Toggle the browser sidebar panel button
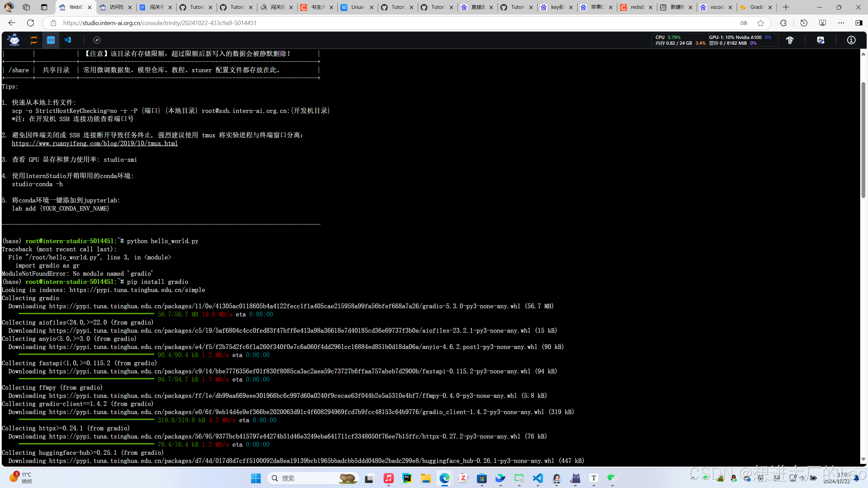The image size is (868, 488). point(859,23)
